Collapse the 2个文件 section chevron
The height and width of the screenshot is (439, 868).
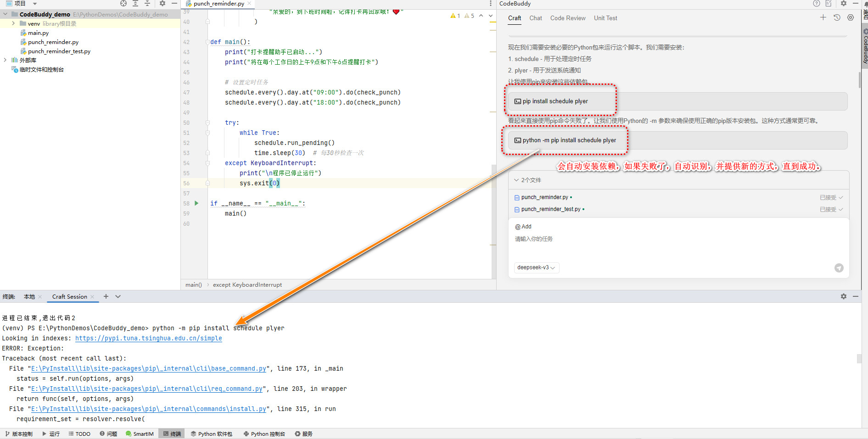(516, 180)
